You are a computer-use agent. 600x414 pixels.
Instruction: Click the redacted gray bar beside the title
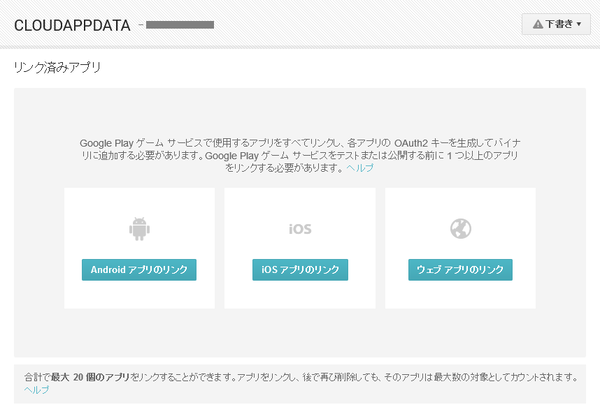coord(180,22)
